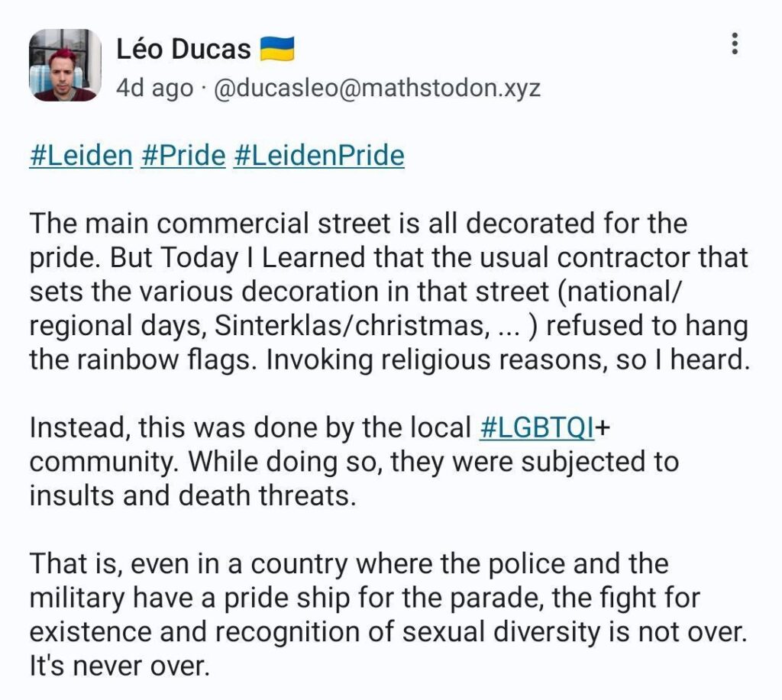The width and height of the screenshot is (782, 700).
Task: Click the Ukraine flag emoji beside the name
Action: [x=277, y=50]
